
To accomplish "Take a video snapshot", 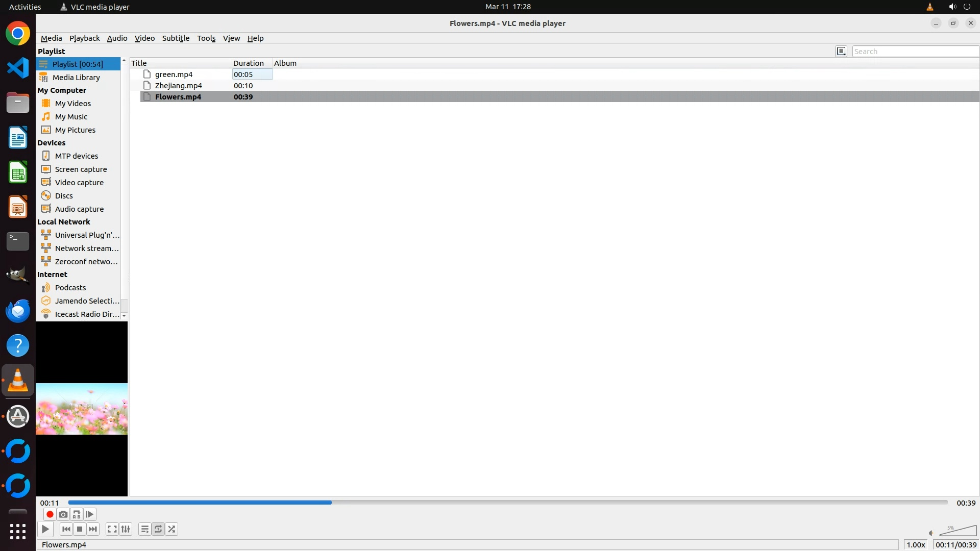I will [63, 514].
